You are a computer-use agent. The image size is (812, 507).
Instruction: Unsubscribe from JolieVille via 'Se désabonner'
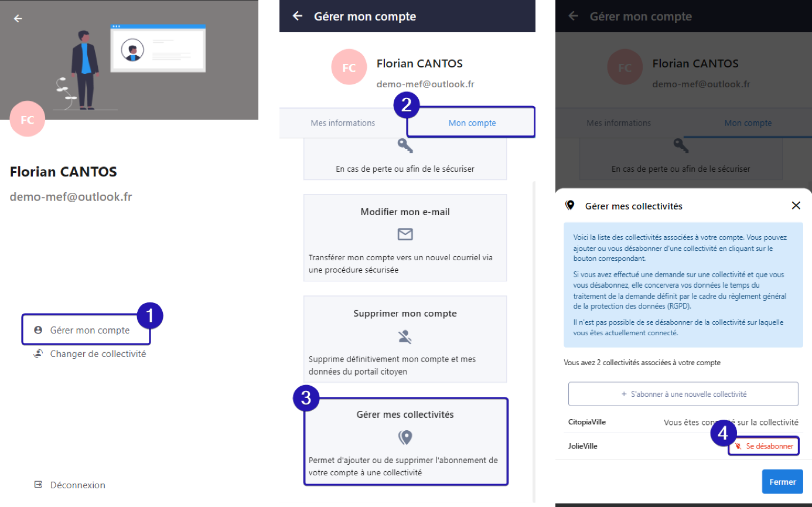[763, 446]
